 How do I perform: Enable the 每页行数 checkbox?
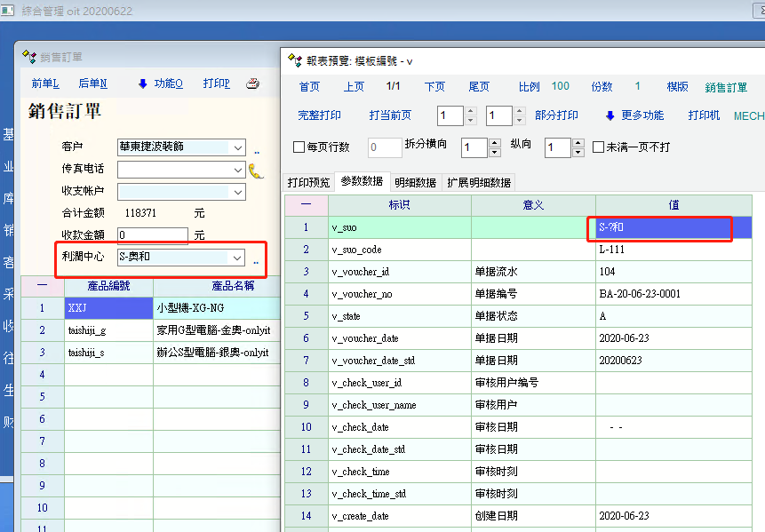click(299, 147)
